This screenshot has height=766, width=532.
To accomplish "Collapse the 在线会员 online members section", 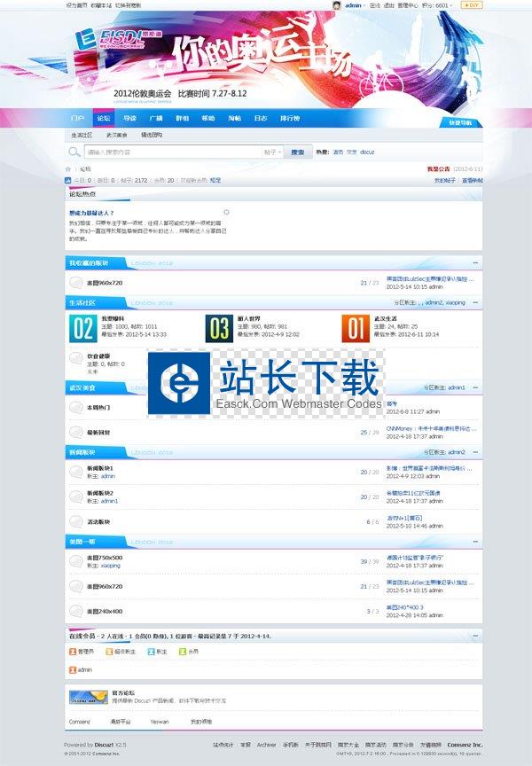I will point(475,636).
